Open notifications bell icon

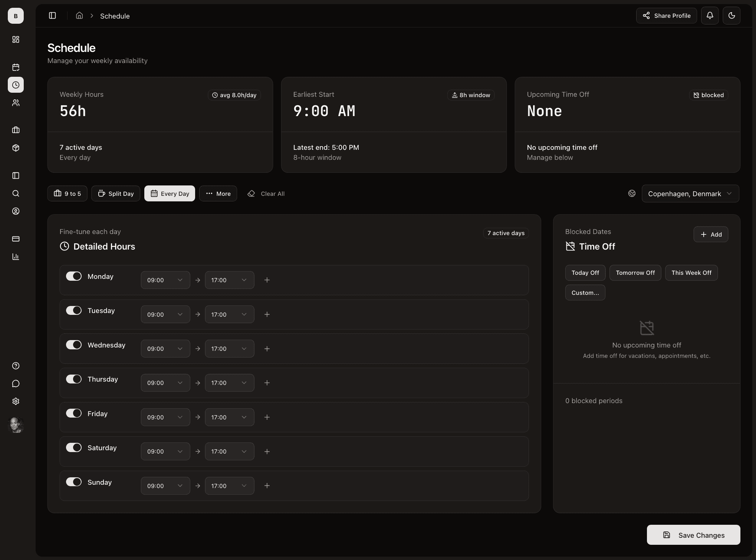[x=710, y=16]
